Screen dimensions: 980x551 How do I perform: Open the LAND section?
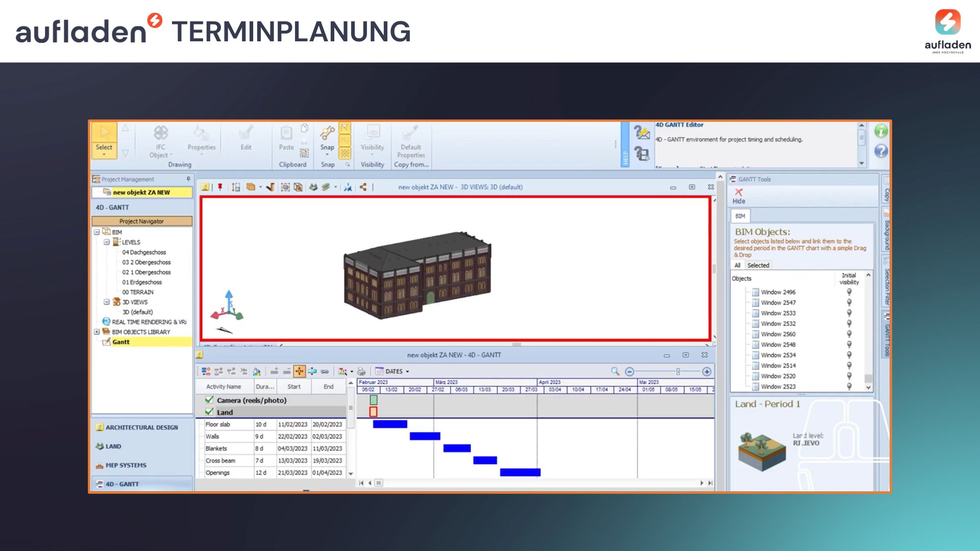[142, 446]
